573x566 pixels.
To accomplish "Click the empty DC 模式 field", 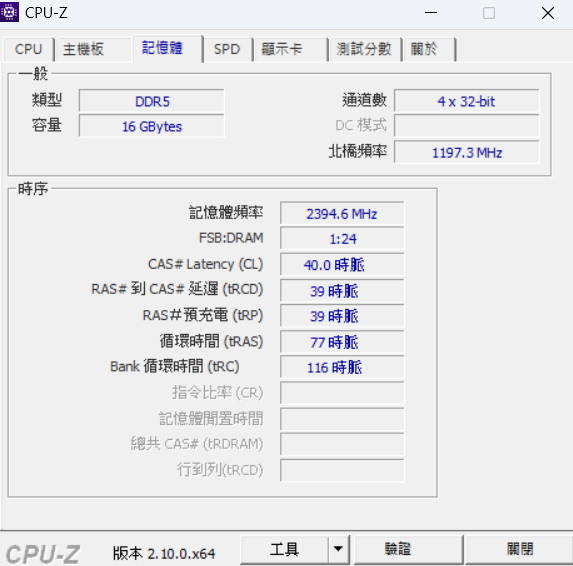I will tap(466, 126).
